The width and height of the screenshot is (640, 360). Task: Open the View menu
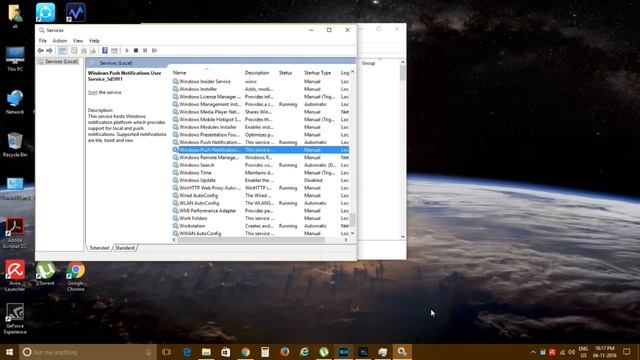click(x=78, y=41)
